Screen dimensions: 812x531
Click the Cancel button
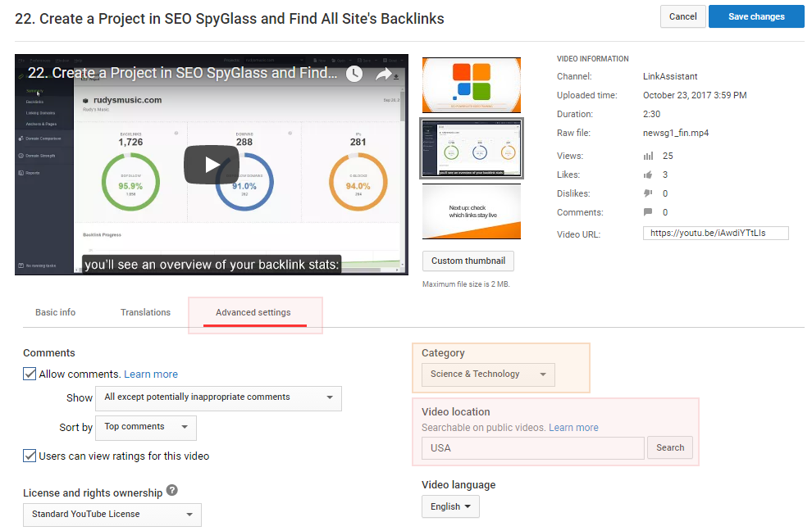click(x=683, y=16)
